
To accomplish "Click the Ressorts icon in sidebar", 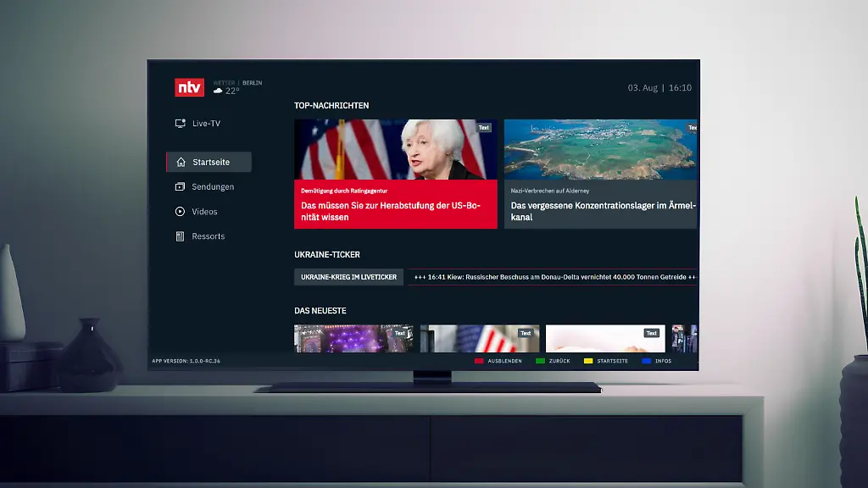I will pos(180,236).
